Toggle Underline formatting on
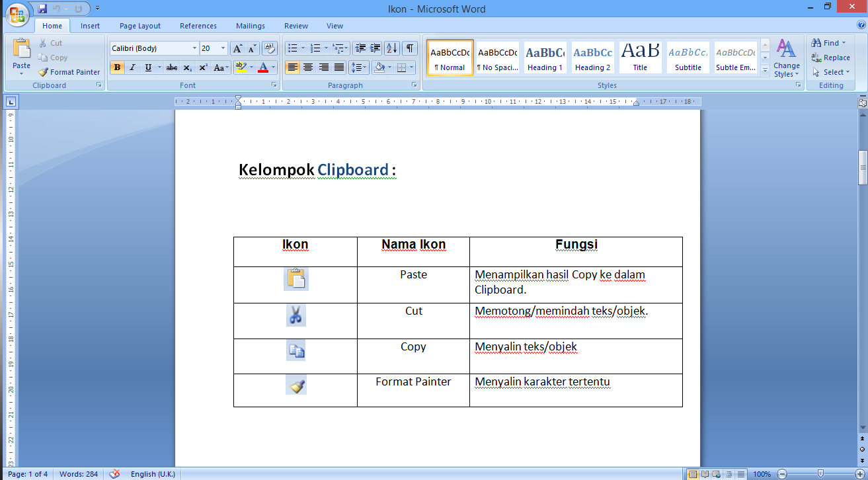868x480 pixels. pyautogui.click(x=147, y=67)
